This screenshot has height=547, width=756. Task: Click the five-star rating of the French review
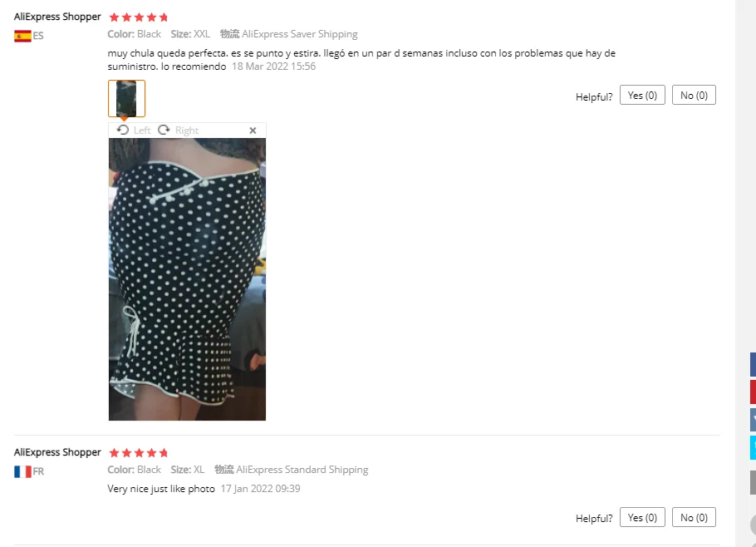[x=139, y=453]
